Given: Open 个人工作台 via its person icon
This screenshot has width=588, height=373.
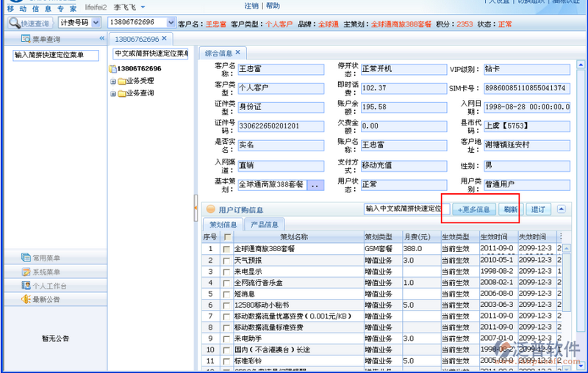Looking at the screenshot, I should point(26,286).
